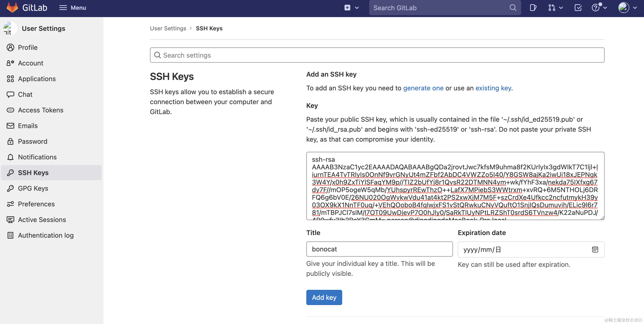Screen dimensions: 644x324
Task: Click the Title field containing bonocat
Action: (379, 249)
